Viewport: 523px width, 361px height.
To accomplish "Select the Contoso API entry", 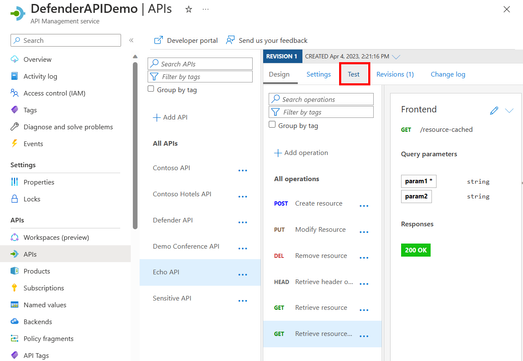I will pyautogui.click(x=171, y=168).
